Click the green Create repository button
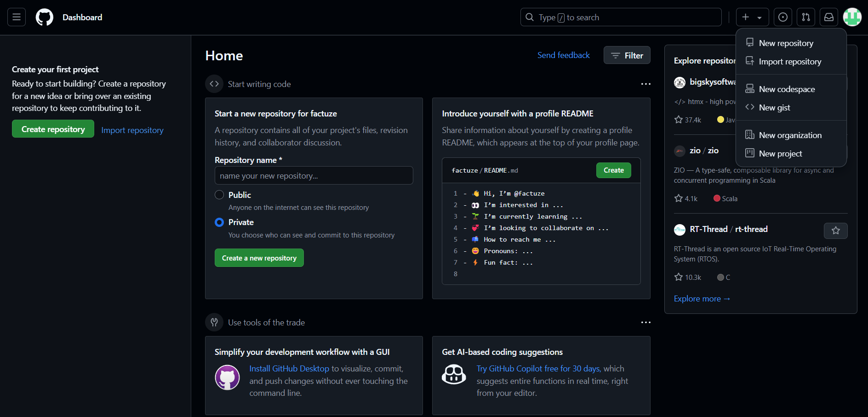This screenshot has height=417, width=868. click(53, 129)
